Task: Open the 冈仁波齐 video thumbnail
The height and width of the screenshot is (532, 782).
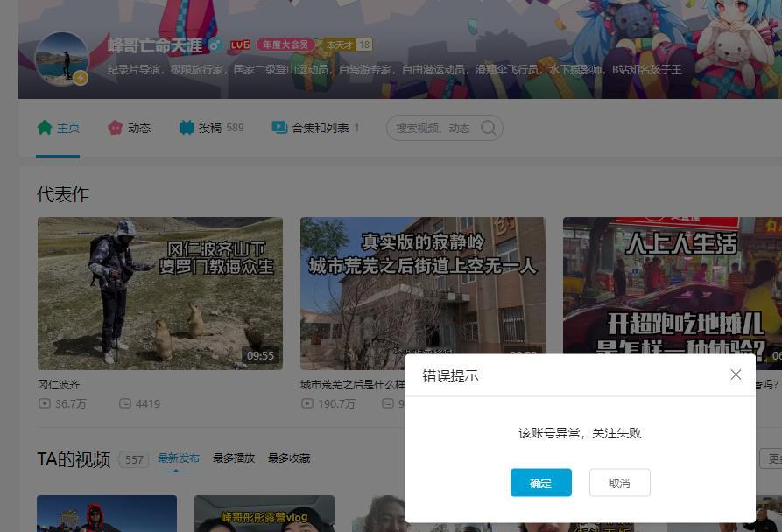Action: click(160, 293)
